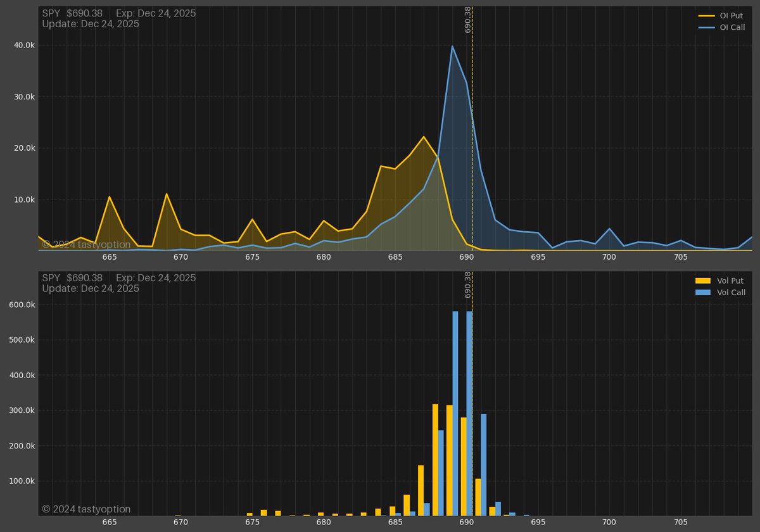Click the 685 strike label under the OI chart
The width and height of the screenshot is (760, 532).
pos(395,257)
